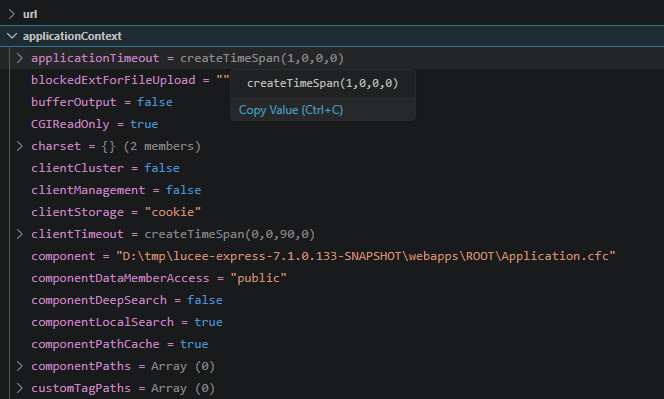Click the clientTimeout createTimeSpan(0,0,90,0) value

[x=230, y=234]
